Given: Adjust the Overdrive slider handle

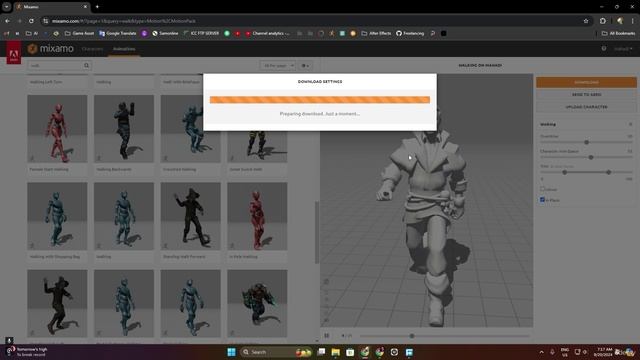Looking at the screenshot, I should pos(587,142).
